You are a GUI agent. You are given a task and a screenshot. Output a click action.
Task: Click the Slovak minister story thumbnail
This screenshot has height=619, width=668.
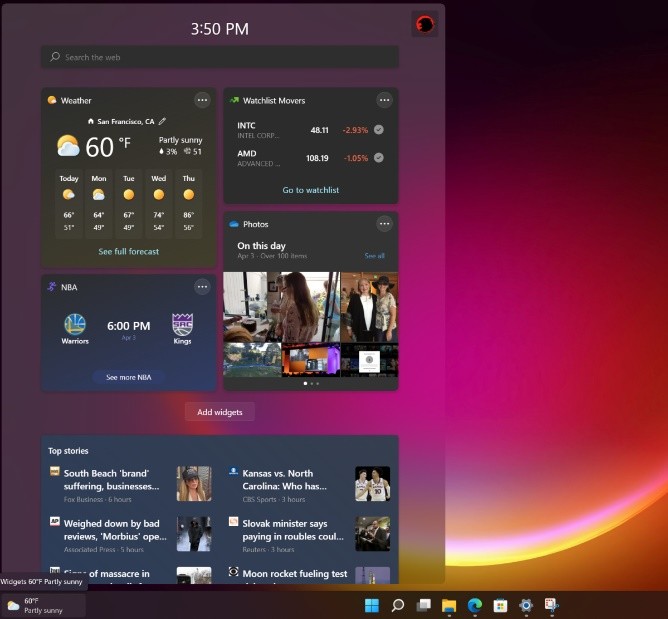click(x=373, y=534)
